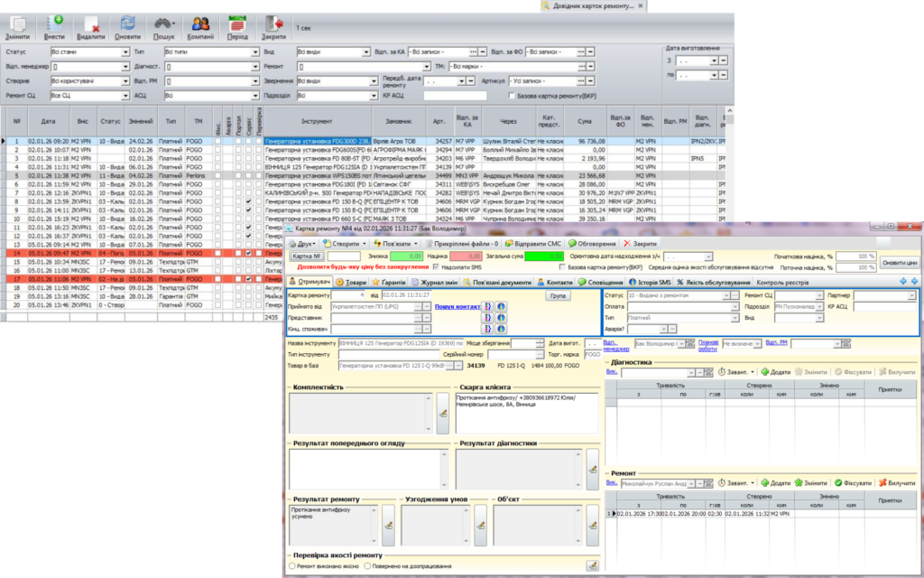Image resolution: width=924 pixels, height=578 pixels.
Task: Click the Оновити refresh toolbar icon
Action: [127, 28]
